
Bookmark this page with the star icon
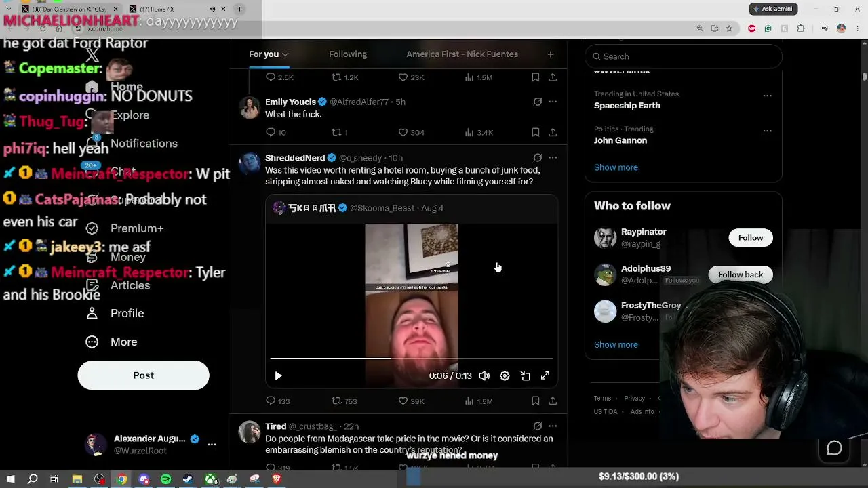click(729, 28)
